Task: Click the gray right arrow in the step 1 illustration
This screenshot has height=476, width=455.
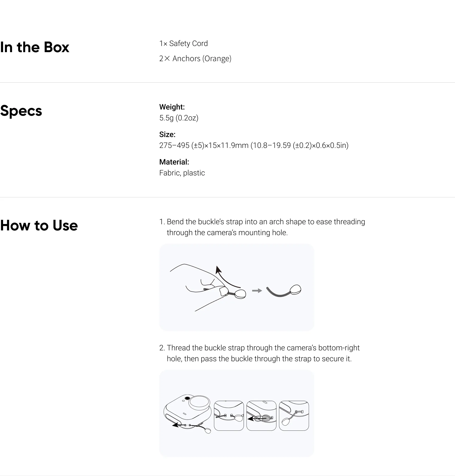Action: [257, 291]
